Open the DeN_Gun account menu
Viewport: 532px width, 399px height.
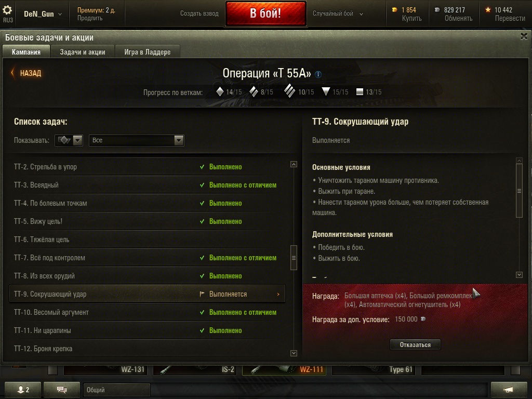coord(43,14)
